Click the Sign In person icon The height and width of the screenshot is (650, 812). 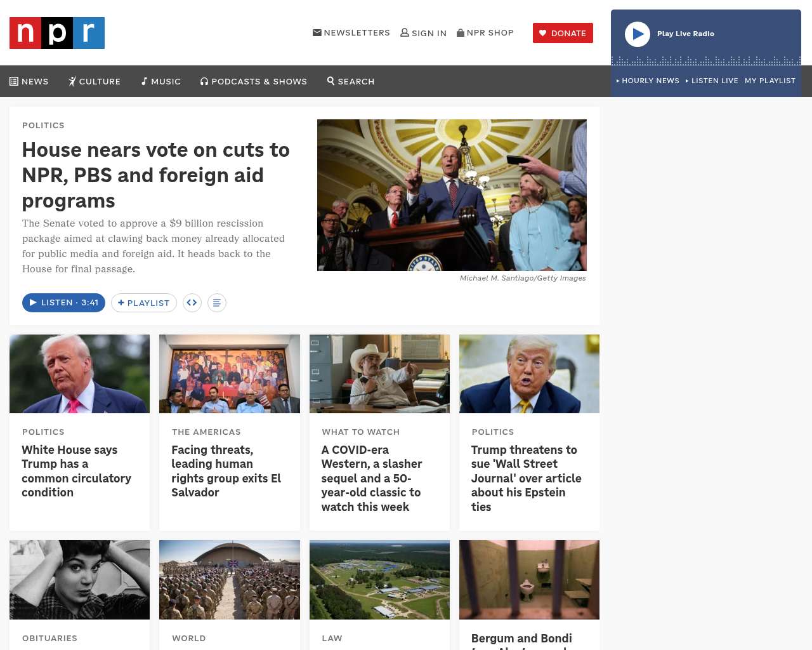click(405, 32)
